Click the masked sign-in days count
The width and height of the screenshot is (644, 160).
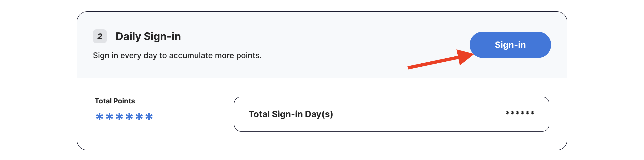pos(520,113)
